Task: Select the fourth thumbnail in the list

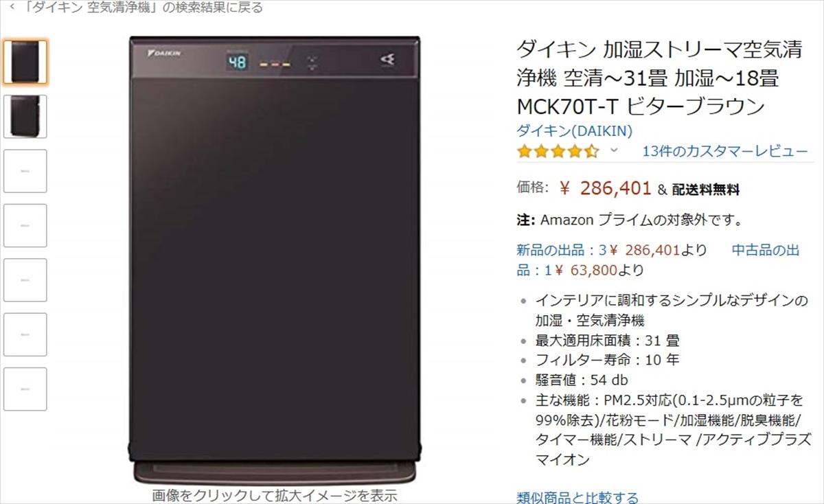Action: (25, 225)
